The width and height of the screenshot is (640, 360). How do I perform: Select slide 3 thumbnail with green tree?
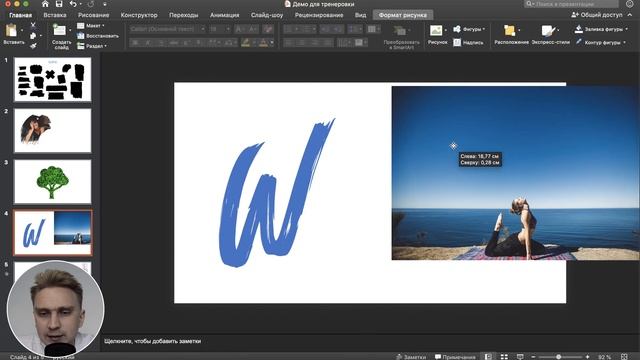[53, 182]
